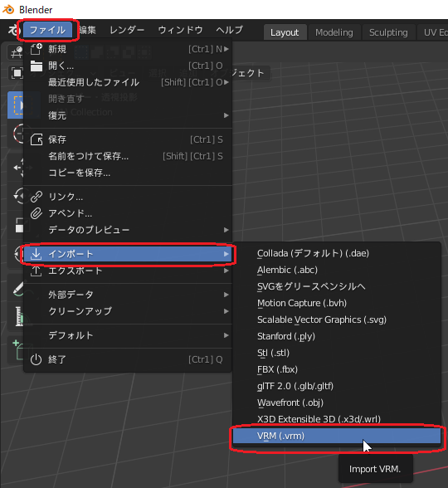Click the chain link icon beside リンク
Viewport: 448px width, 488px height.
coord(37,197)
